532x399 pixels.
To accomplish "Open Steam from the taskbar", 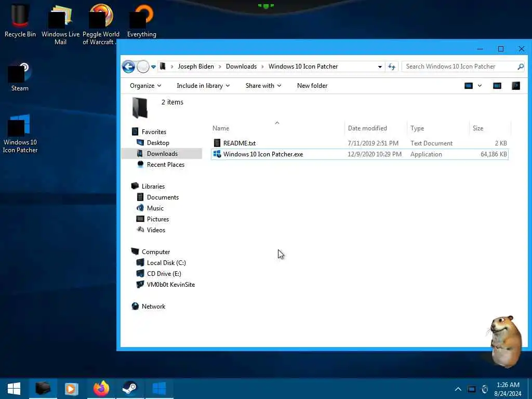I will [x=129, y=389].
